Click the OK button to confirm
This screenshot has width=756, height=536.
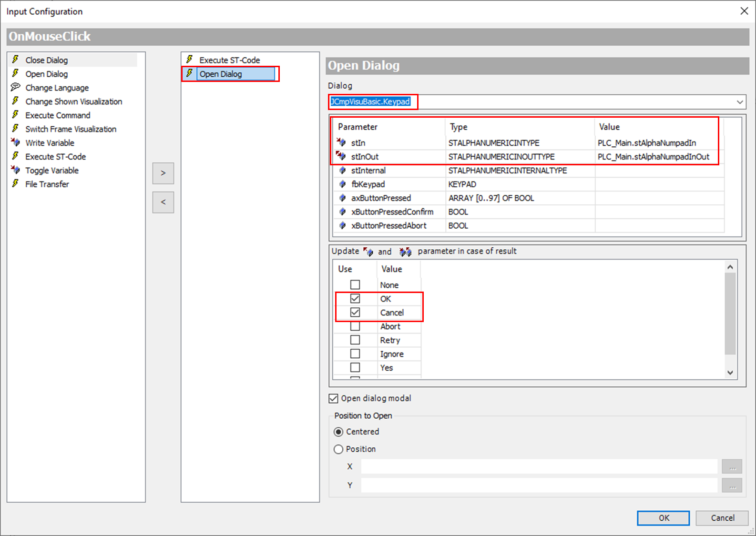663,518
